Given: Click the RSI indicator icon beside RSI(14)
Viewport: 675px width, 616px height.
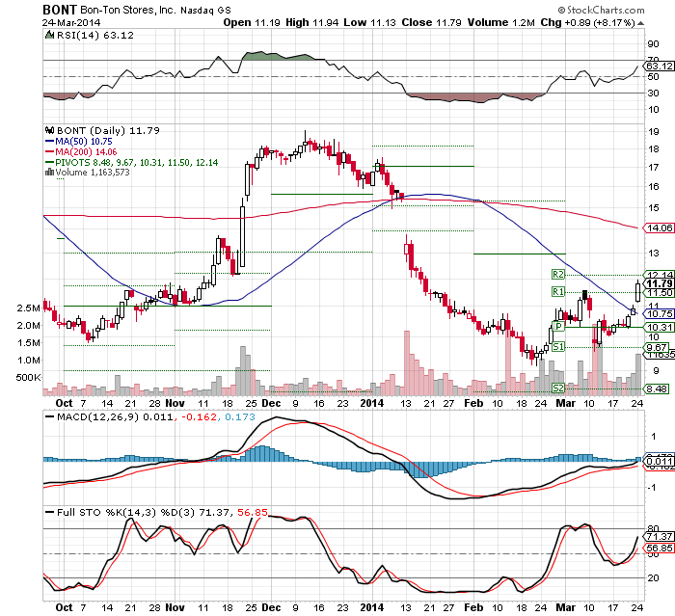Looking at the screenshot, I should (50, 35).
